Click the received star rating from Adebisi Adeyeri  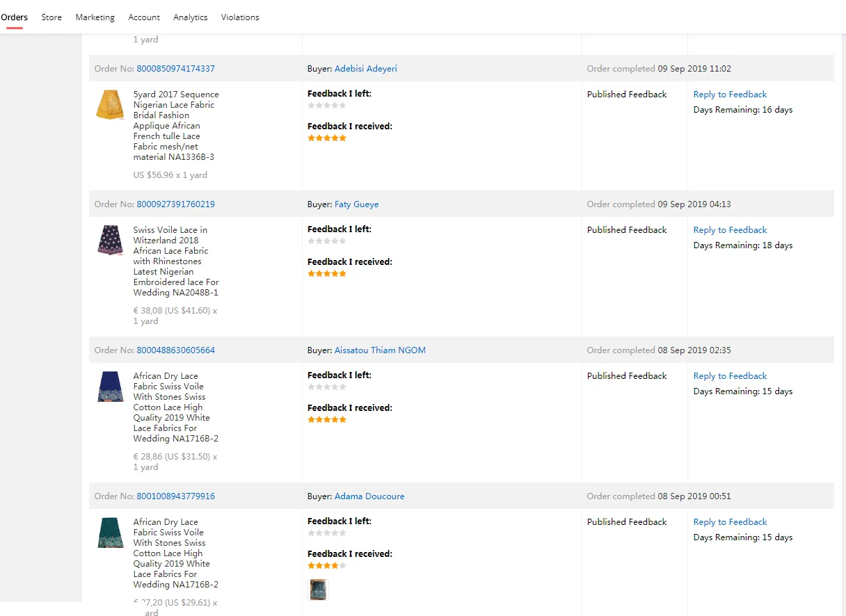327,138
